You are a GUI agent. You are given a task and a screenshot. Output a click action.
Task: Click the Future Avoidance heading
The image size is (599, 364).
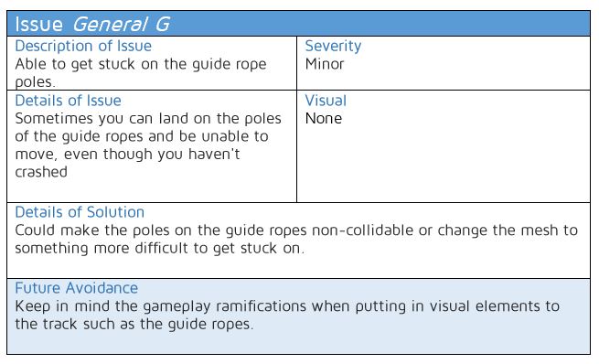pos(77,288)
